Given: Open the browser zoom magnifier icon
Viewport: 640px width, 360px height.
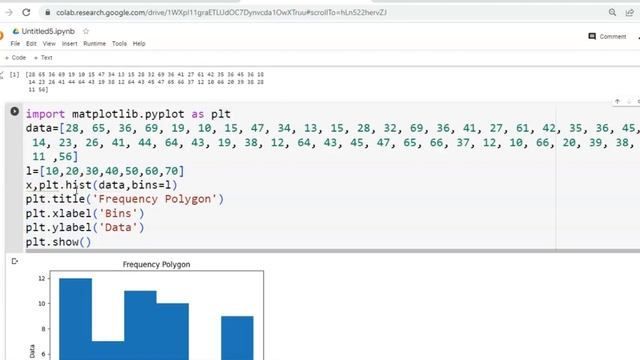Looking at the screenshot, I should coord(612,13).
